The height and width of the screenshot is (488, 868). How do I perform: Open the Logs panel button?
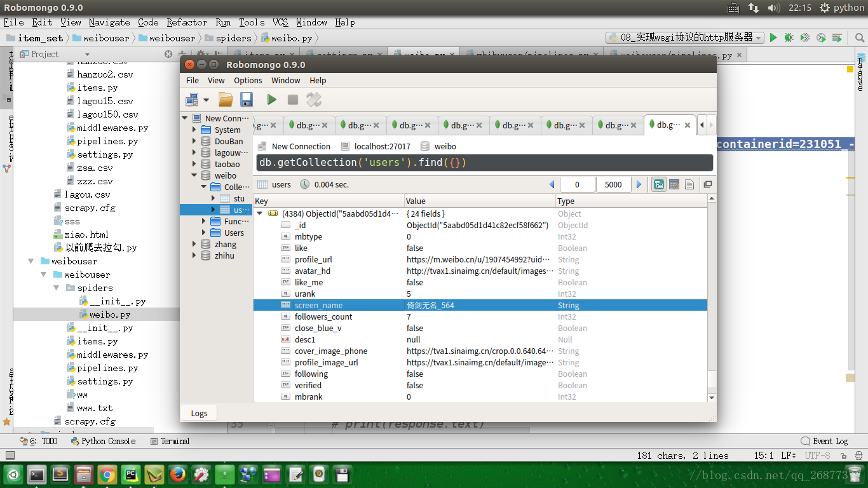click(x=199, y=413)
